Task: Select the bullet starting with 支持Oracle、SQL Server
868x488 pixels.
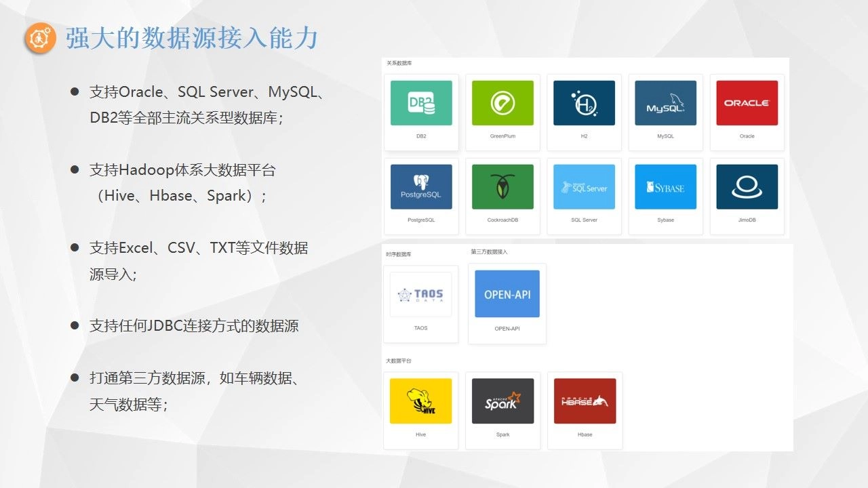Action: click(208, 104)
